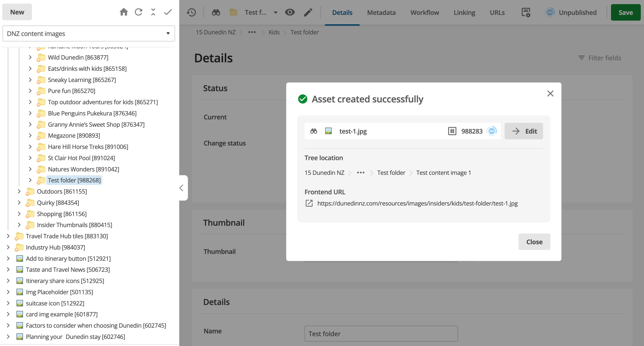Screen dimensions: 644x346
Task: Click the Test folder folder icon in the tree
Action: 41,180
